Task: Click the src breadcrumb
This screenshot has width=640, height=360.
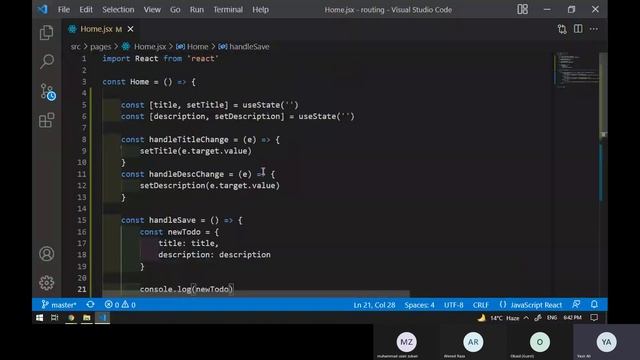Action: pyautogui.click(x=76, y=47)
